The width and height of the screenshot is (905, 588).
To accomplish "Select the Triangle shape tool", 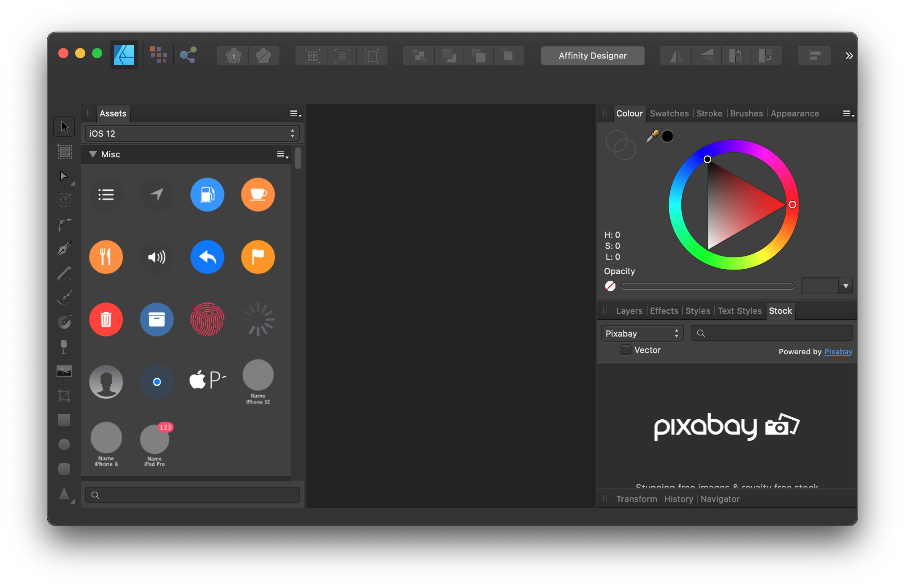I will (x=64, y=494).
